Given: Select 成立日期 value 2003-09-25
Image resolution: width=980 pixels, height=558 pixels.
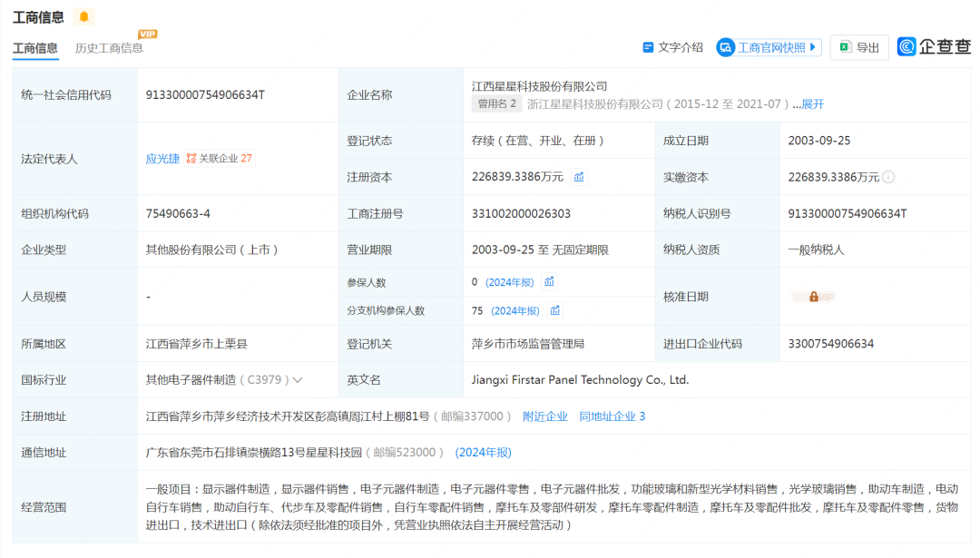Looking at the screenshot, I should (818, 141).
